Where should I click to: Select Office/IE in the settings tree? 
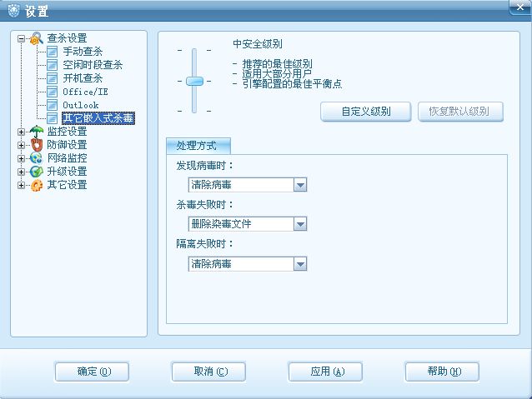click(x=85, y=92)
